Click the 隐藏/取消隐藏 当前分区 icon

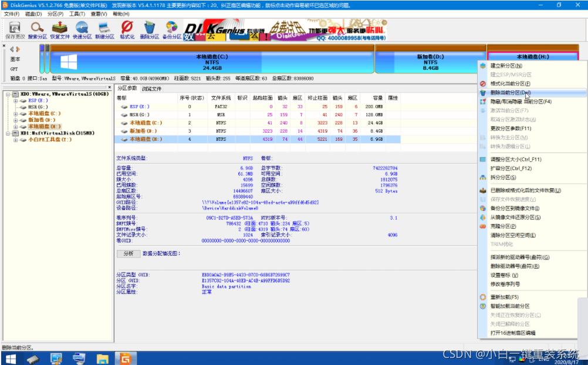(x=483, y=102)
